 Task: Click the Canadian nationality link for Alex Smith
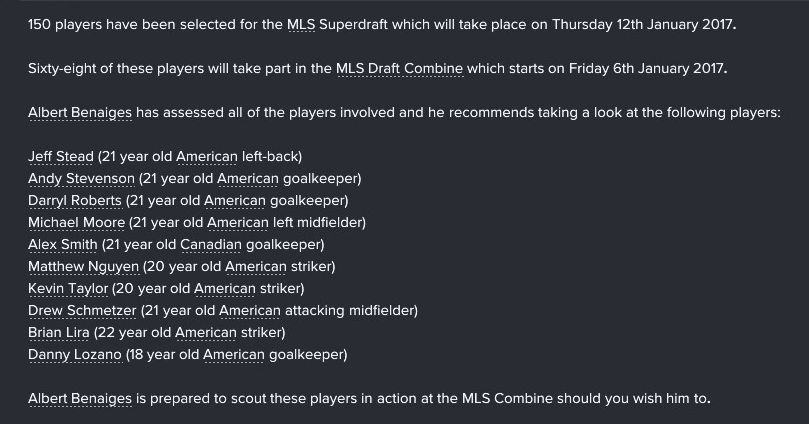tap(211, 244)
